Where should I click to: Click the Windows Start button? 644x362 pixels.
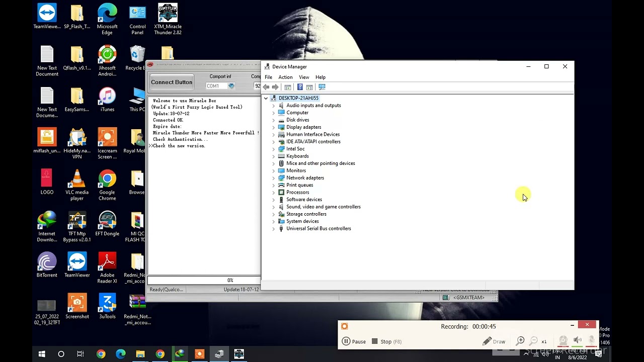coord(42,354)
